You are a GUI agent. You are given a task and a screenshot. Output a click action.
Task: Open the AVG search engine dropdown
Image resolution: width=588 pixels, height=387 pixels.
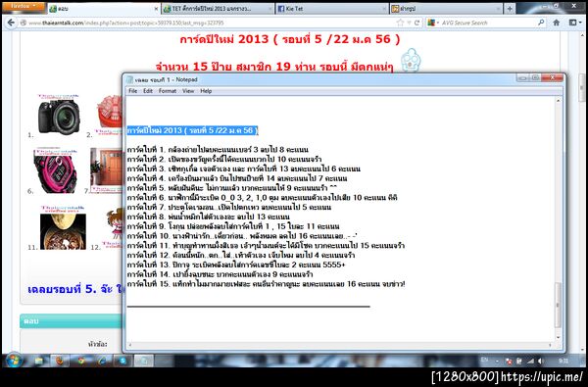coord(433,23)
